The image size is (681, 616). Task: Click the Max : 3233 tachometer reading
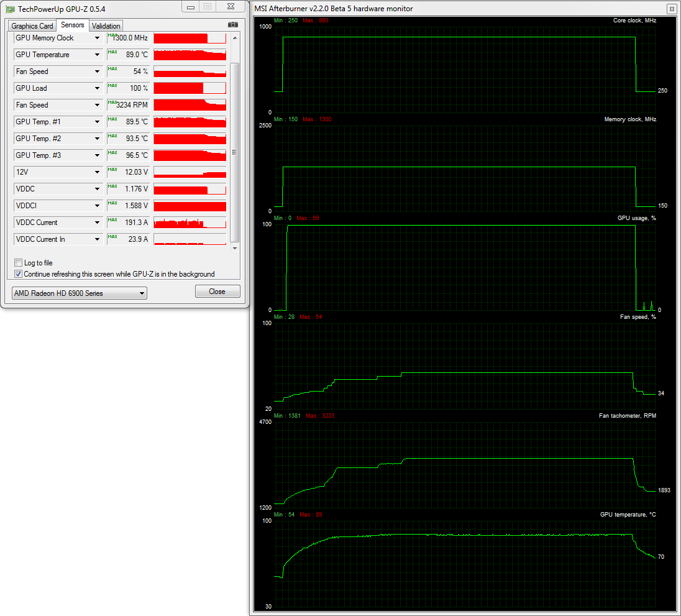point(320,416)
